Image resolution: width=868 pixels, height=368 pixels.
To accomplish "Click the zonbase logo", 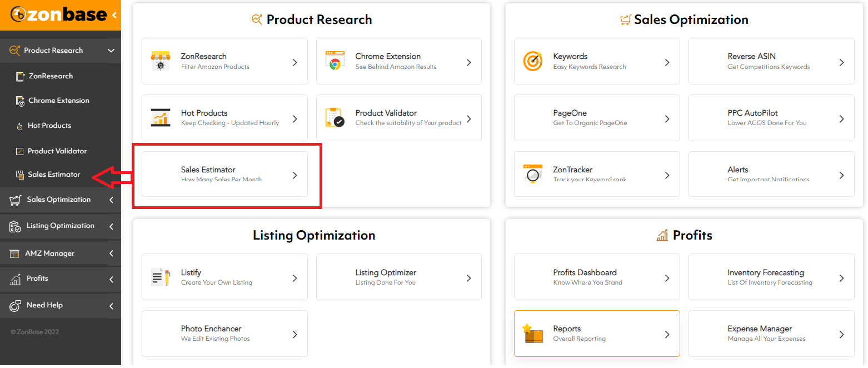I will 59,14.
